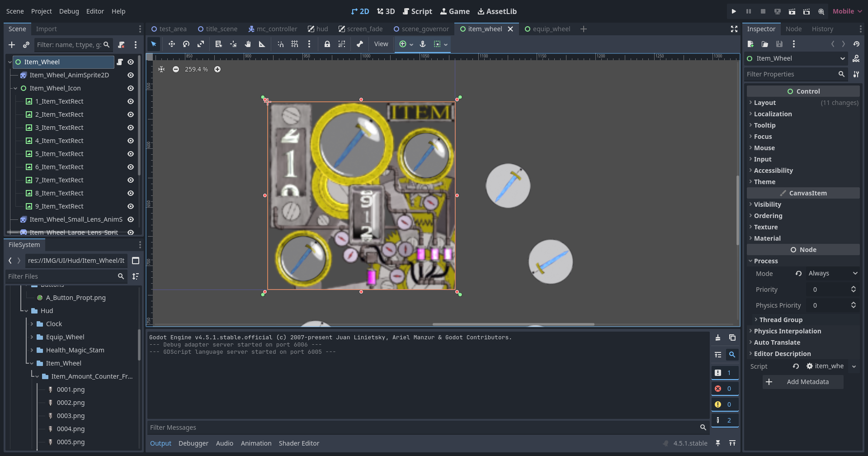Lock the selected node with the lock icon
The height and width of the screenshot is (456, 868).
[x=327, y=44]
